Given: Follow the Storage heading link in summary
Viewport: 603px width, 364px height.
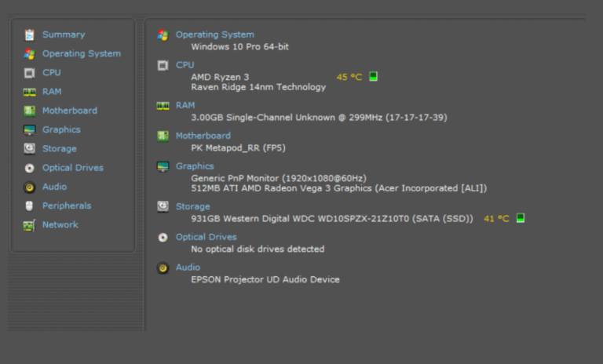Looking at the screenshot, I should (x=192, y=206).
